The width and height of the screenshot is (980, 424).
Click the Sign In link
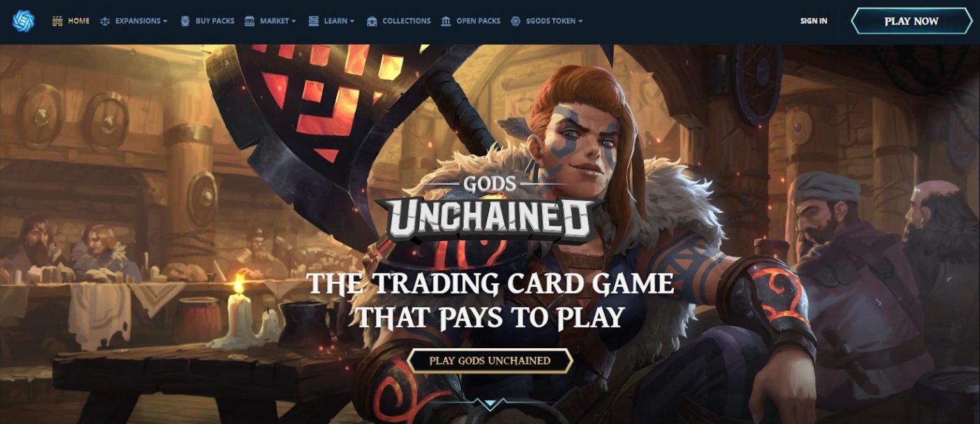[x=813, y=21]
